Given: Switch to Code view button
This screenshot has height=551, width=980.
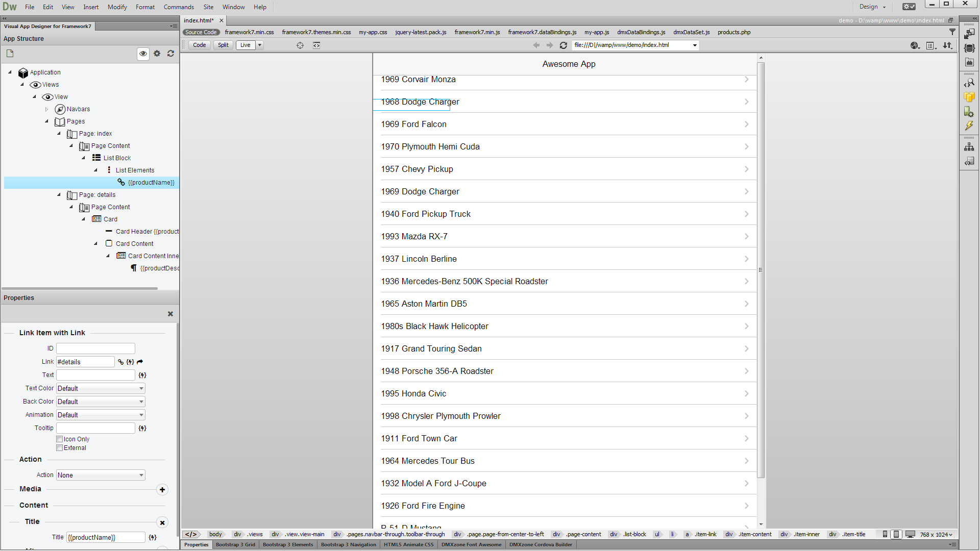Looking at the screenshot, I should pos(200,45).
